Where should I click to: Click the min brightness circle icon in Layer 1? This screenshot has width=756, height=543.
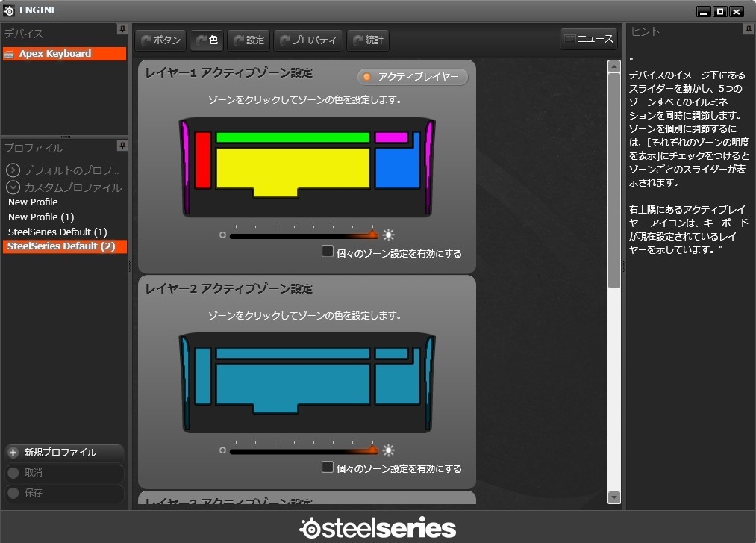[x=222, y=235]
